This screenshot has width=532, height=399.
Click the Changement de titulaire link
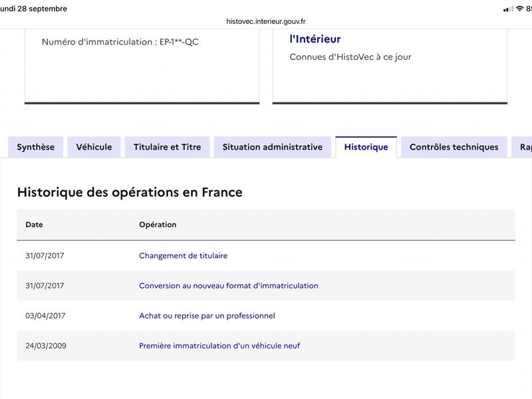(184, 255)
